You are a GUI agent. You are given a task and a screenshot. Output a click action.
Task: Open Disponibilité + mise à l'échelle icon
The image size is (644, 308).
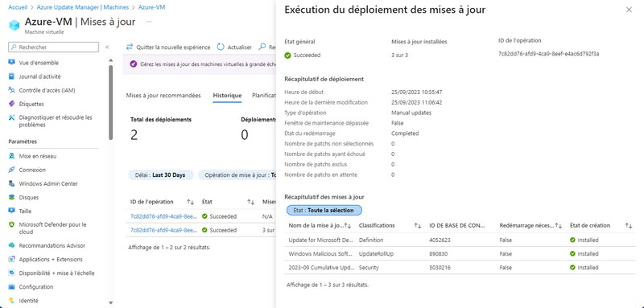tap(11, 273)
